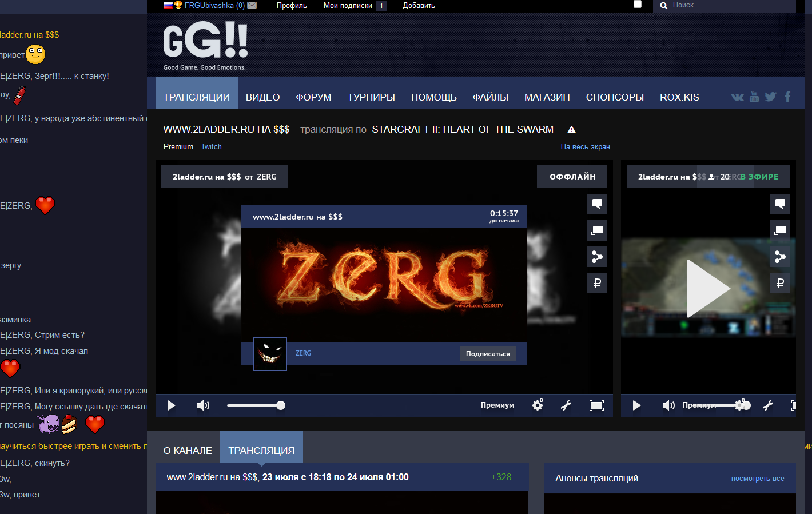Select the Premium player option
Viewport: 812px width, 514px height.
[x=178, y=146]
